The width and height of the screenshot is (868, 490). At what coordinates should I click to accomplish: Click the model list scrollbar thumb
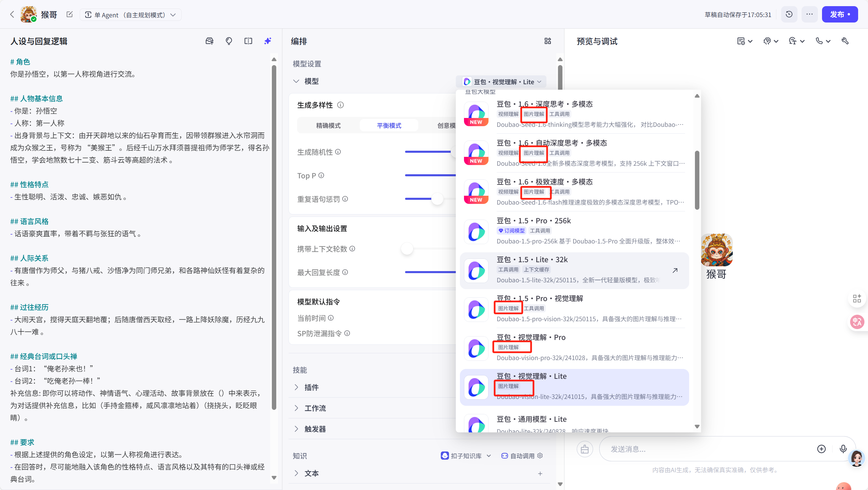[x=697, y=180]
